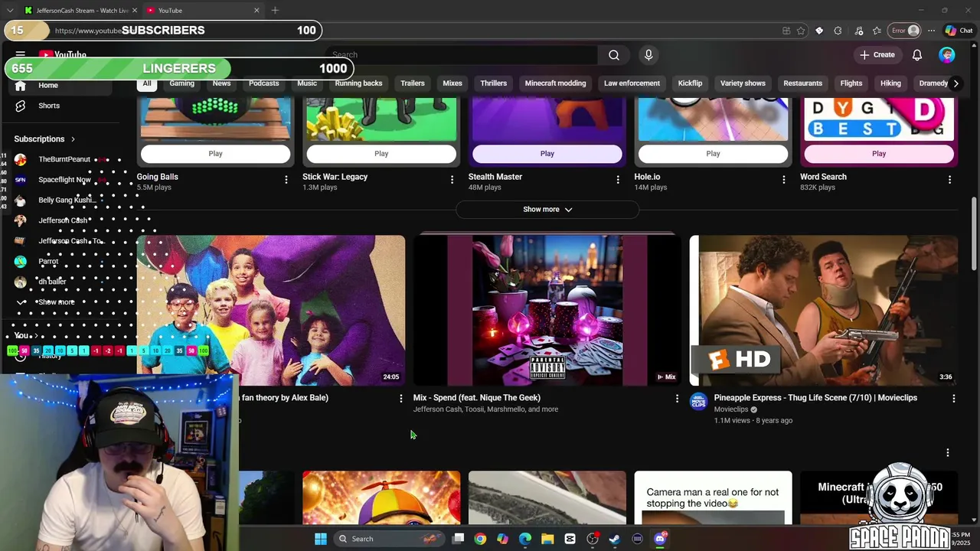980x551 pixels.
Task: Select the Gaming filter chip
Action: pyautogui.click(x=181, y=83)
